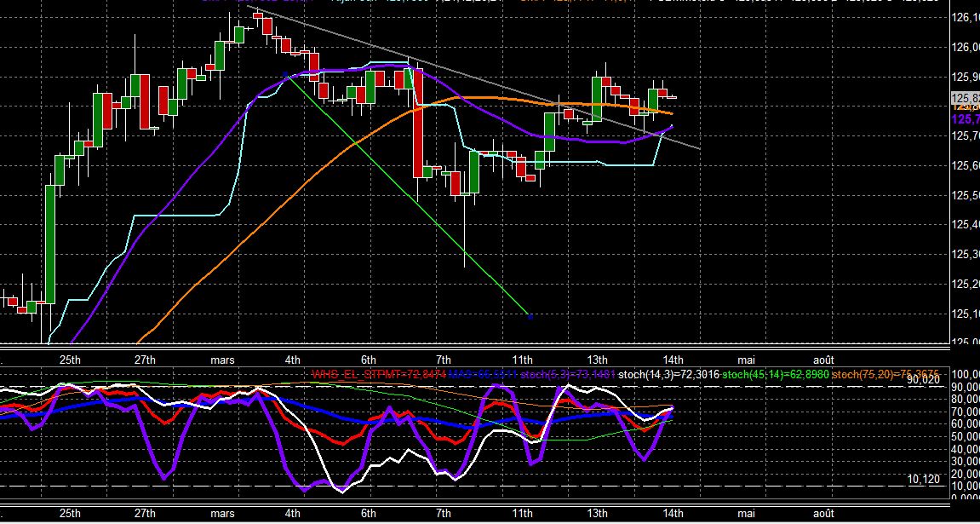Click the 125,5 price scale label

pyautogui.click(x=965, y=195)
